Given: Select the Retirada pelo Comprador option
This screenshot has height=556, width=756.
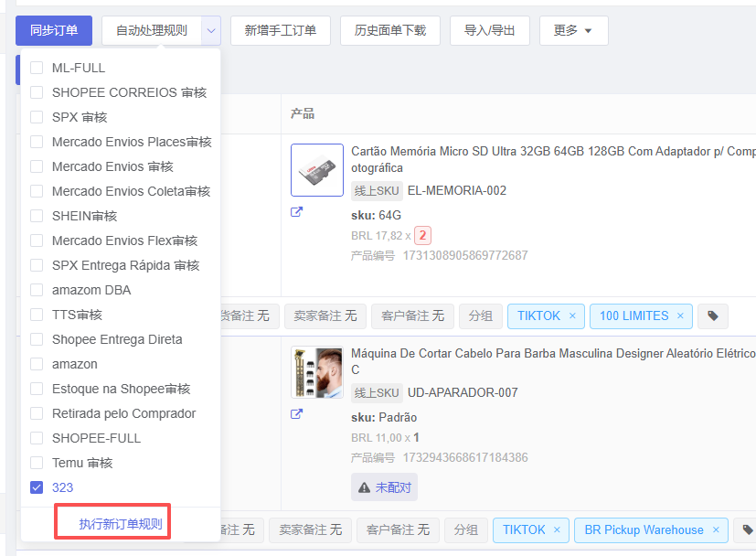Looking at the screenshot, I should (x=123, y=413).
